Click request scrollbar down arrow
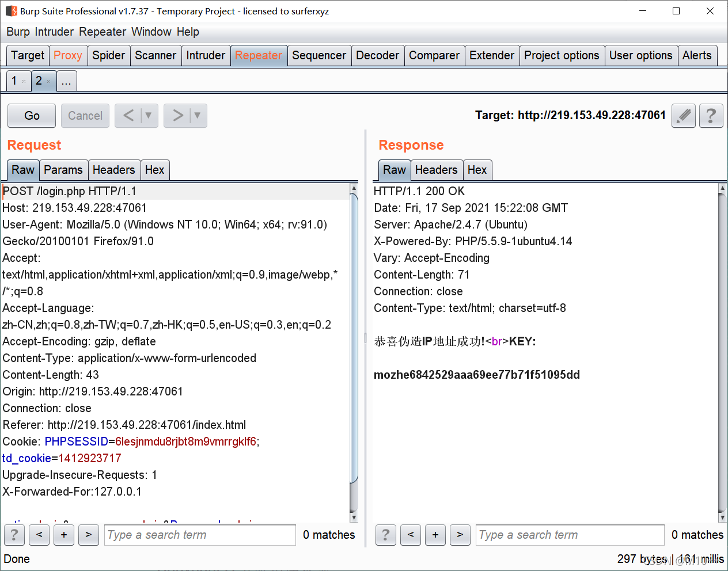The image size is (728, 571). coord(354,517)
